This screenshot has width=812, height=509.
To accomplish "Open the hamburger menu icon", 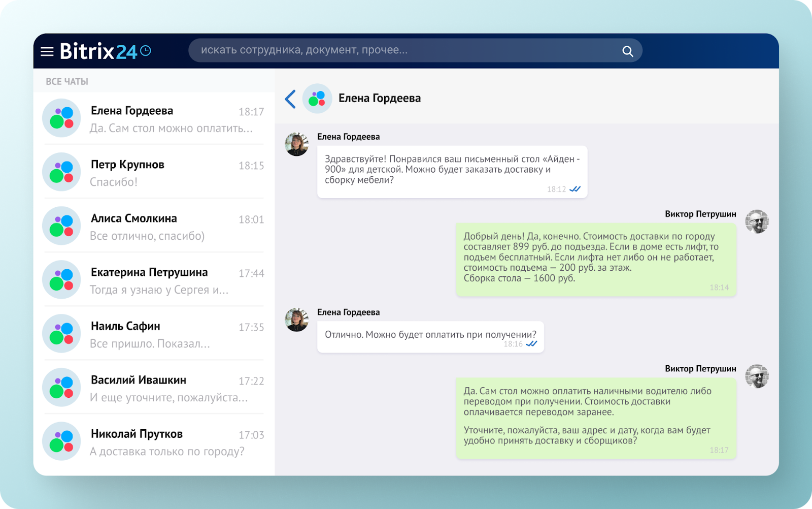I will [x=47, y=51].
